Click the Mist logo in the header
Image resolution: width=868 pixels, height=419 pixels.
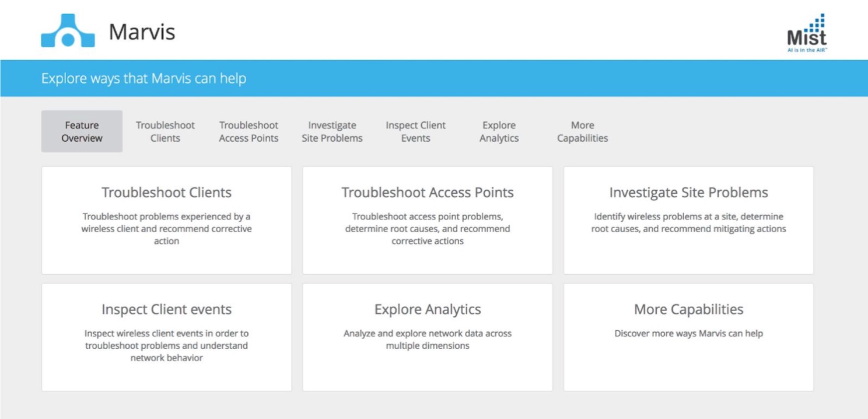[807, 33]
